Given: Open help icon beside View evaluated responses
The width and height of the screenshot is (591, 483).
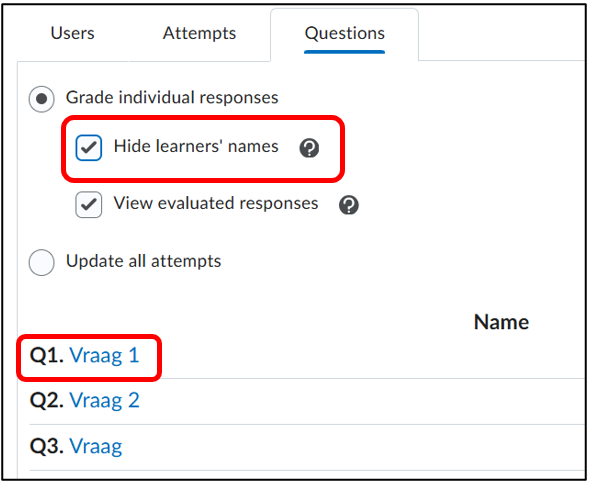Looking at the screenshot, I should (x=349, y=205).
